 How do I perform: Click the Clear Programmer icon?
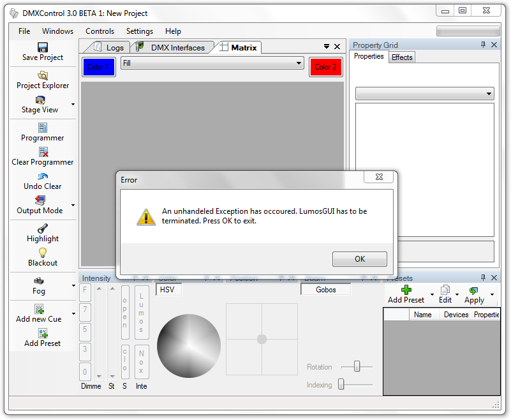coord(43,152)
